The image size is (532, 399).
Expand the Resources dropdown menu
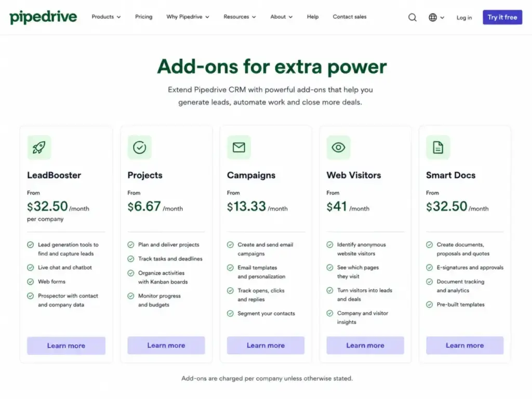(x=240, y=17)
